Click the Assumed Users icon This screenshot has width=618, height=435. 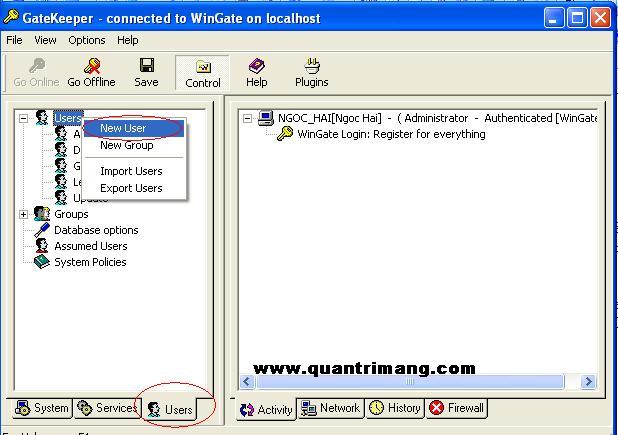(42, 245)
